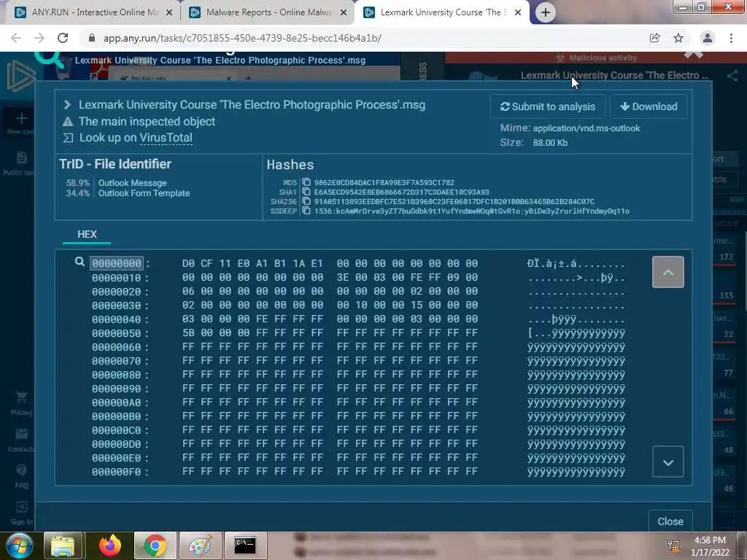The width and height of the screenshot is (747, 560).
Task: Launch Firefox from taskbar
Action: [x=110, y=545]
